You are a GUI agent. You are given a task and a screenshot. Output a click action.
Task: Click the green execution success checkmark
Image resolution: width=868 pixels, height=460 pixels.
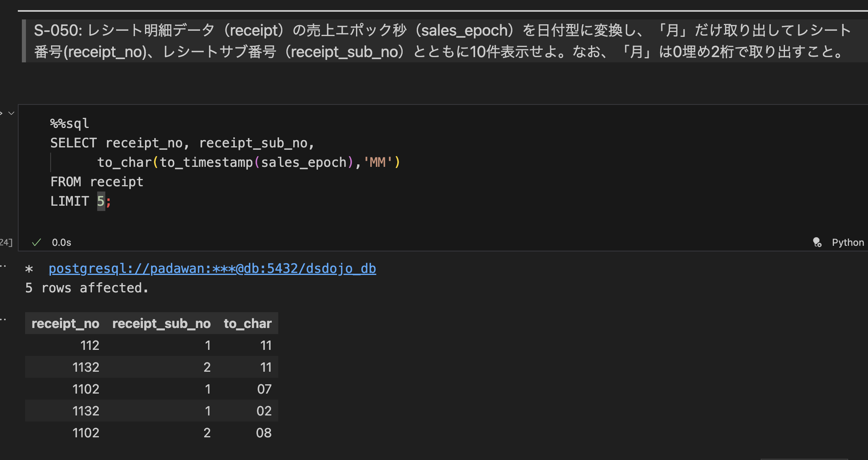tap(36, 242)
